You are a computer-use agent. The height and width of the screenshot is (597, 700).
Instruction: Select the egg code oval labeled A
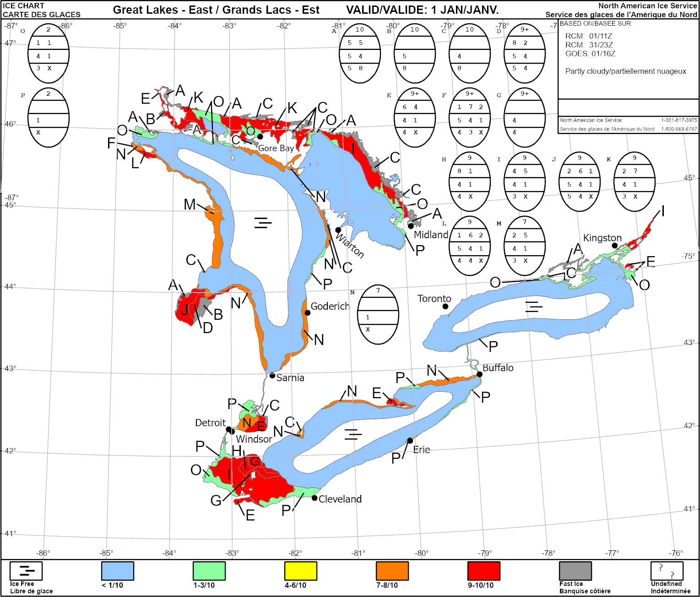tap(360, 54)
